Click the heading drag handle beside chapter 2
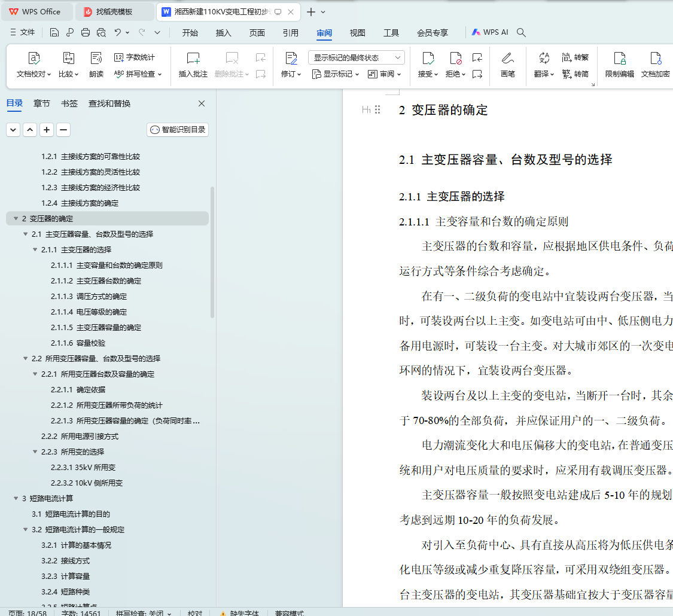This screenshot has width=673, height=616. (377, 110)
